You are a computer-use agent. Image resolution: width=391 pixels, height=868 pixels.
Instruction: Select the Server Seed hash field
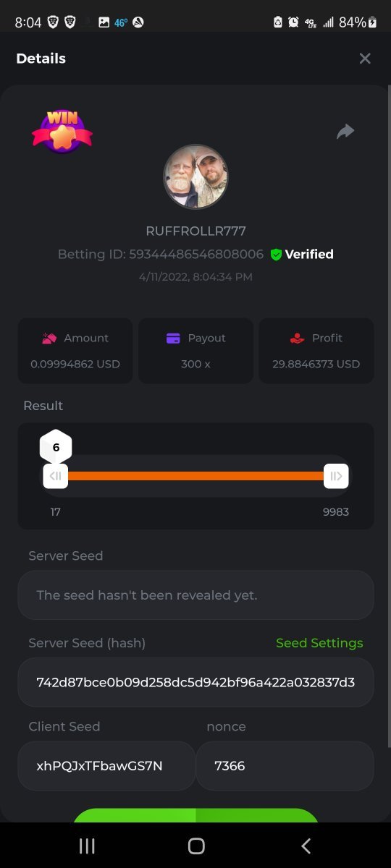point(195,682)
